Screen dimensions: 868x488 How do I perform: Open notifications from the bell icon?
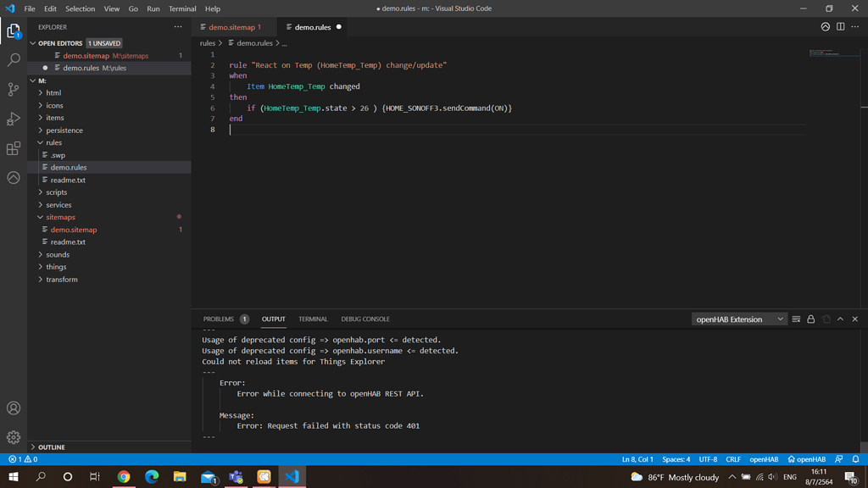854,458
